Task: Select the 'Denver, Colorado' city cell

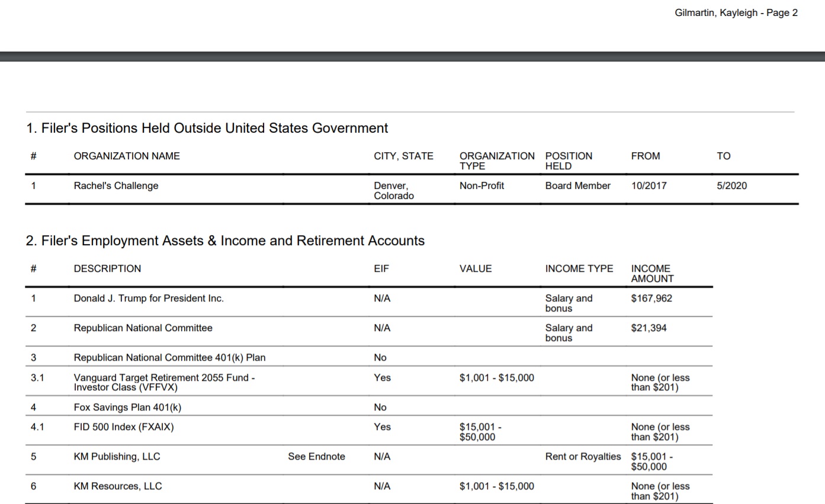Action: pyautogui.click(x=394, y=191)
